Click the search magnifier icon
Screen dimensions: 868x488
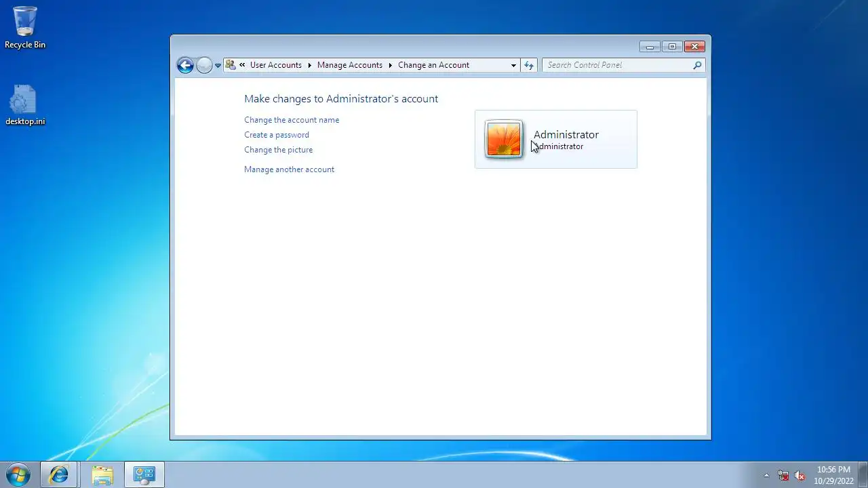tap(697, 65)
